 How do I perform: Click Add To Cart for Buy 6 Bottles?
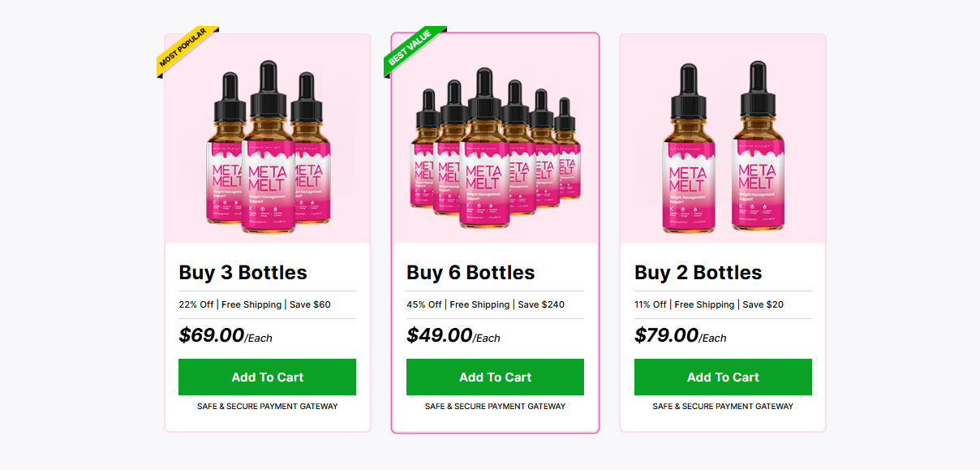click(x=495, y=377)
